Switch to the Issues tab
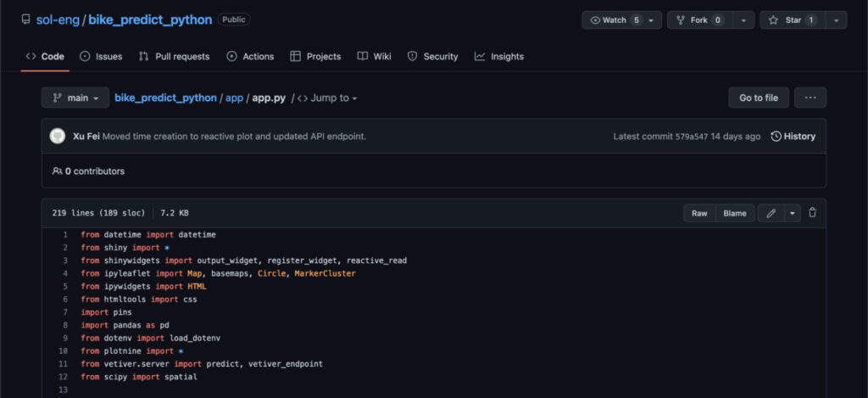 [x=101, y=56]
